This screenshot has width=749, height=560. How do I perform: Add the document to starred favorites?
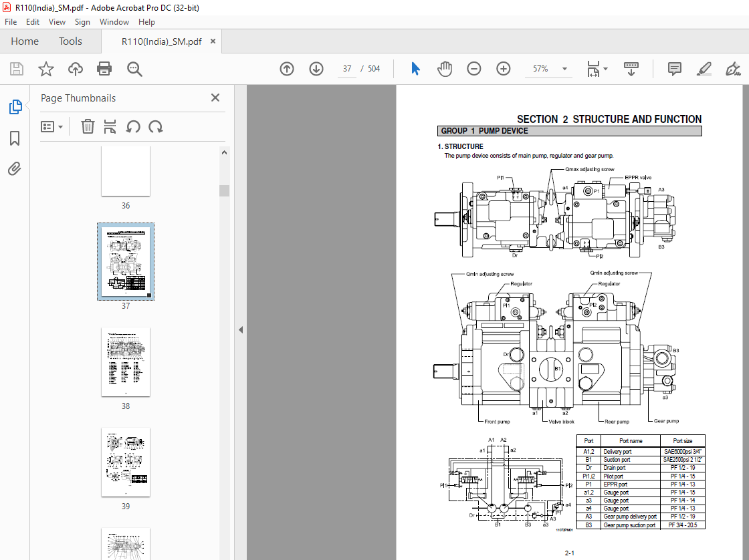pos(46,69)
